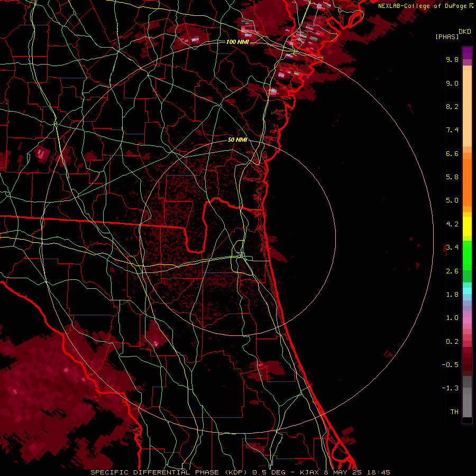Click the 8 MAY 25 date text
Image resolution: width=476 pixels, height=476 pixels.
point(342,472)
